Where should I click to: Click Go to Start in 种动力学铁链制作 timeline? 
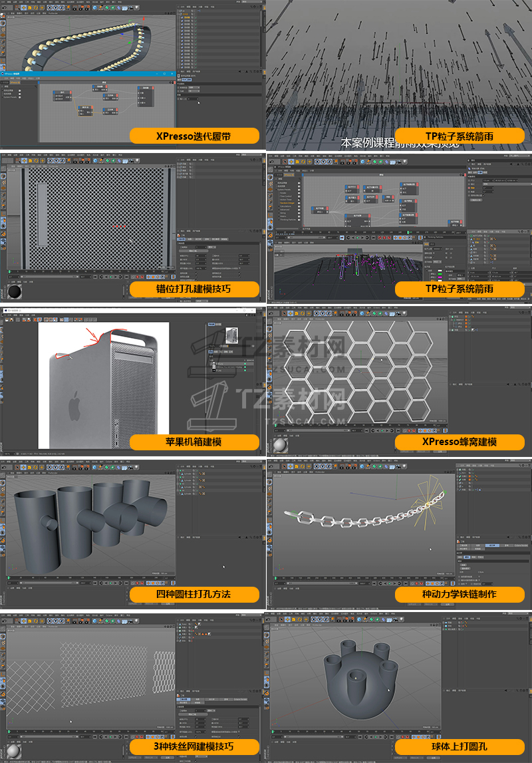pyautogui.click(x=374, y=583)
